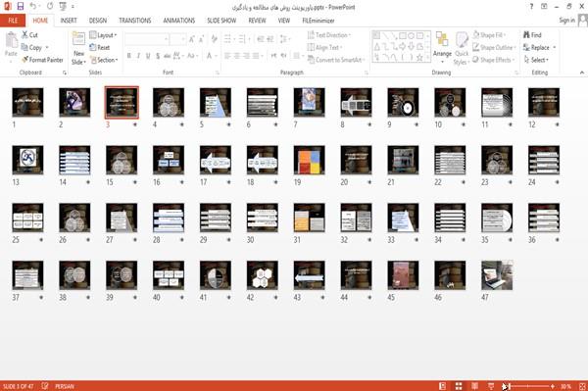This screenshot has width=588, height=391.
Task: Click Sign in link
Action: coord(566,21)
